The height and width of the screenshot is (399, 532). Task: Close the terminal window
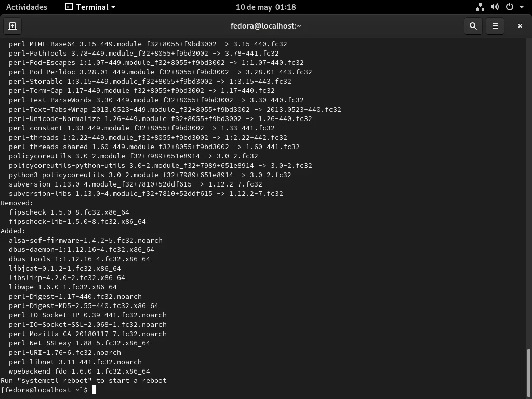point(520,26)
